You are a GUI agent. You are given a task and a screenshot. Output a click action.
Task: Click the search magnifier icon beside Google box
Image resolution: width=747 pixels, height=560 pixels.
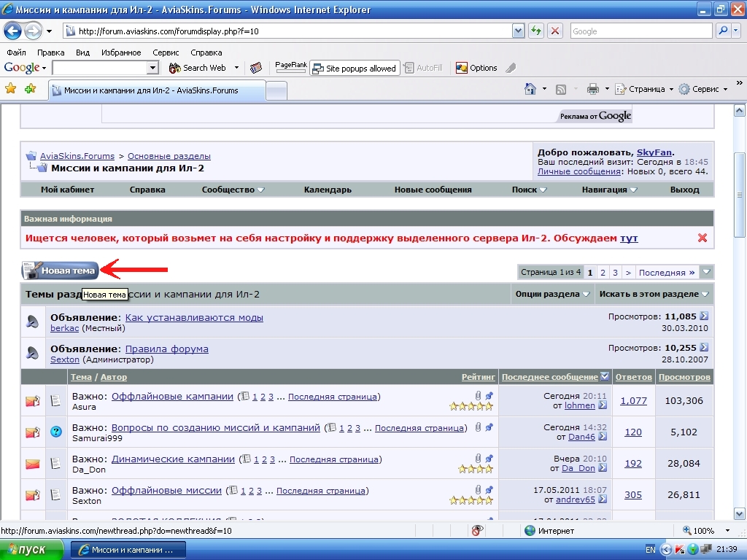pos(723,31)
